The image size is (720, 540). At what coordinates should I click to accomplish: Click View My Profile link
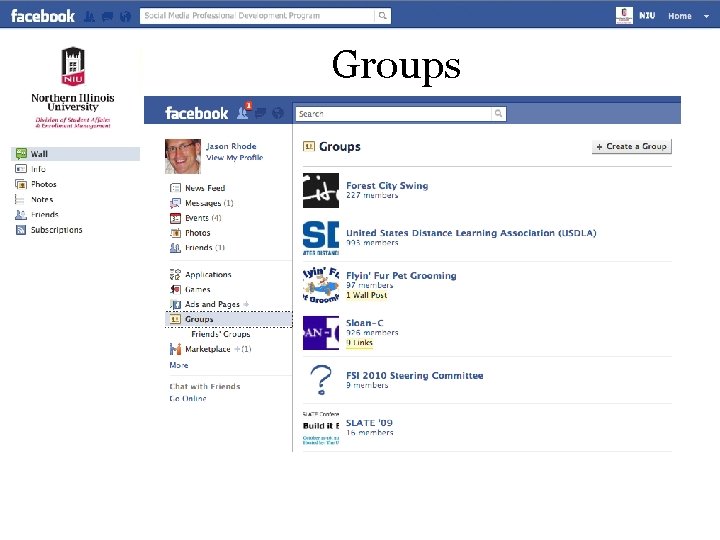click(234, 158)
